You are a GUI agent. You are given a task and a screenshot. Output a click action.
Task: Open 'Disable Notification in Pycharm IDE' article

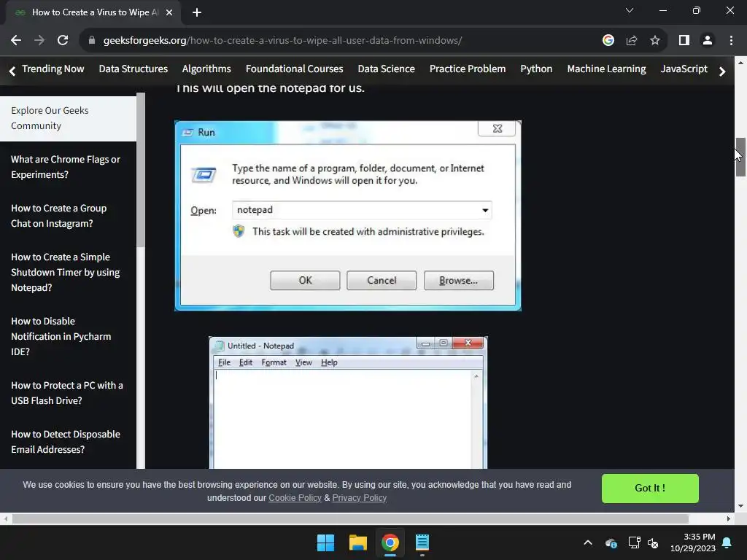(x=61, y=337)
